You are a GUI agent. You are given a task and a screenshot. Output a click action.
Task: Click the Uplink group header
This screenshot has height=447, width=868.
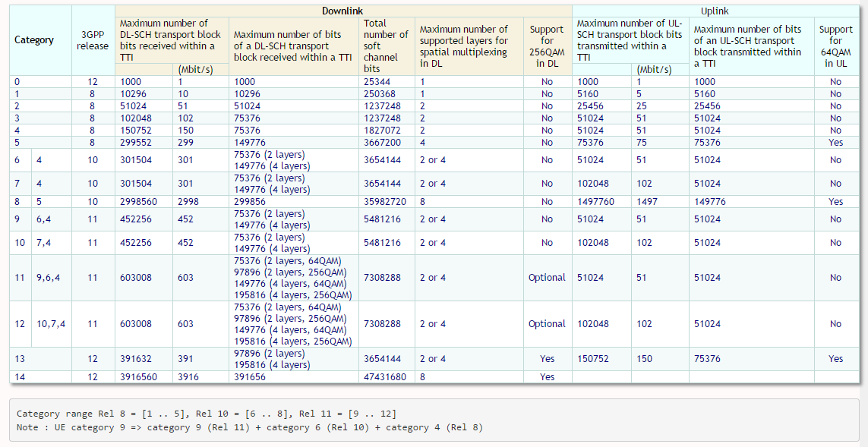pos(715,11)
